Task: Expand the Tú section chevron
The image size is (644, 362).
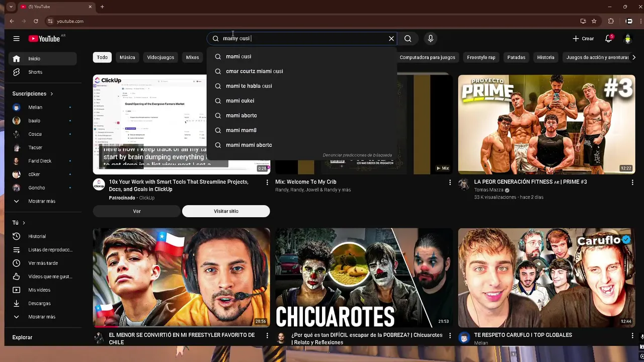Action: 24,223
